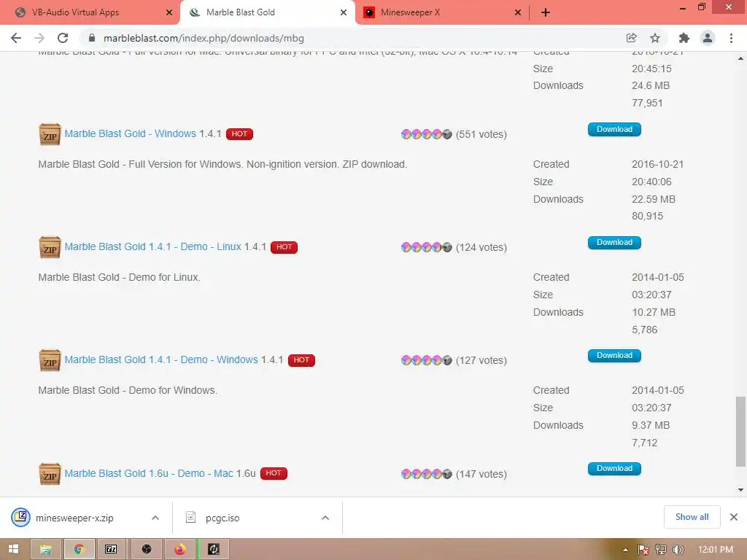Open the Chrome profile avatar
Image resolution: width=747 pixels, height=560 pixels.
708,38
